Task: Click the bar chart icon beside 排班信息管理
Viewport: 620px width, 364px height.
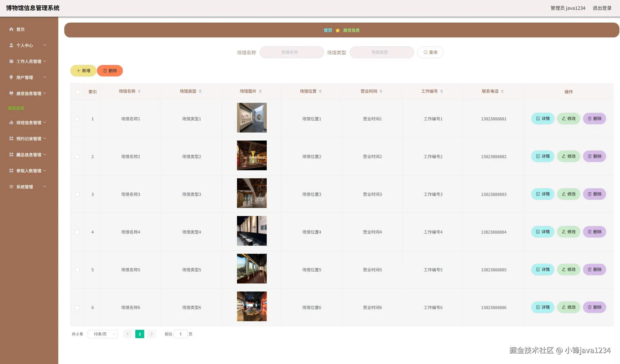Action: (11, 122)
